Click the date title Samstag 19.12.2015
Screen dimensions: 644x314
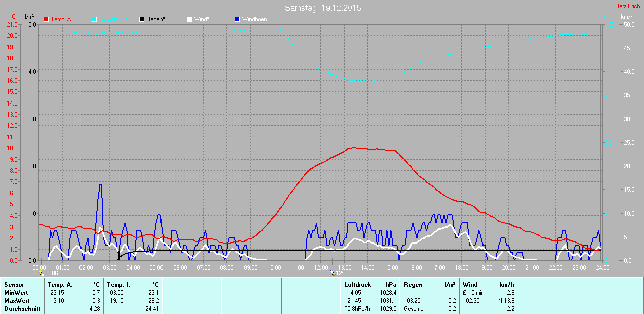click(x=323, y=8)
